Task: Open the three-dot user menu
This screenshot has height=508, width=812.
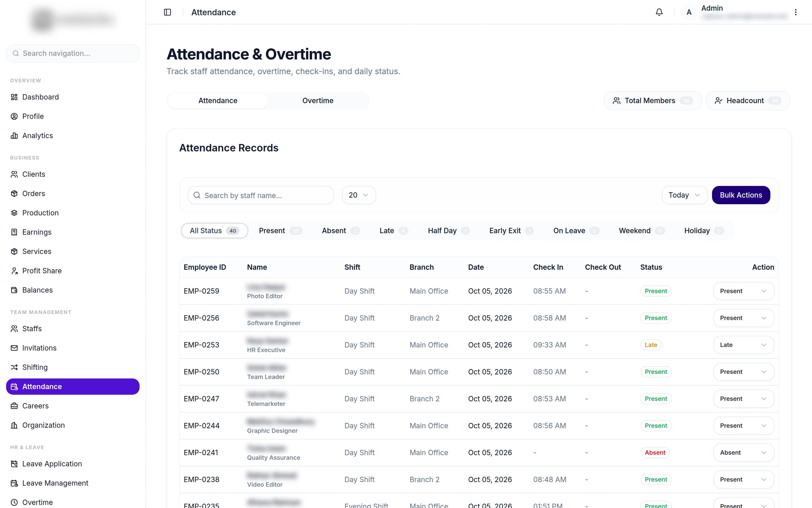Action: [x=796, y=12]
